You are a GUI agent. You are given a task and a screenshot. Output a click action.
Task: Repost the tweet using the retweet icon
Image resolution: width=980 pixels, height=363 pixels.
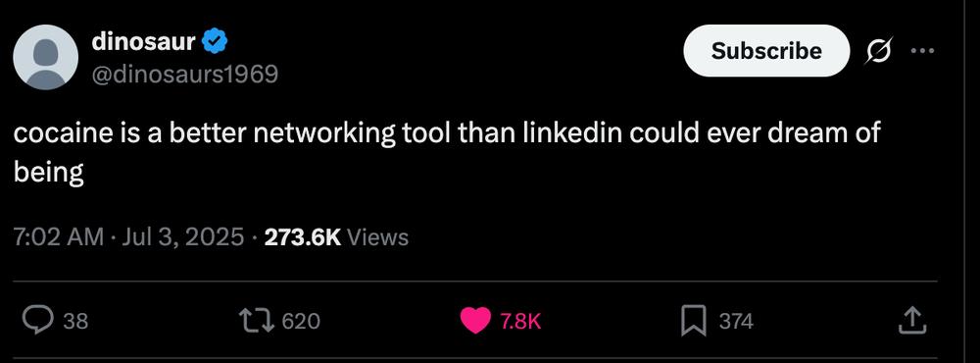click(x=259, y=321)
